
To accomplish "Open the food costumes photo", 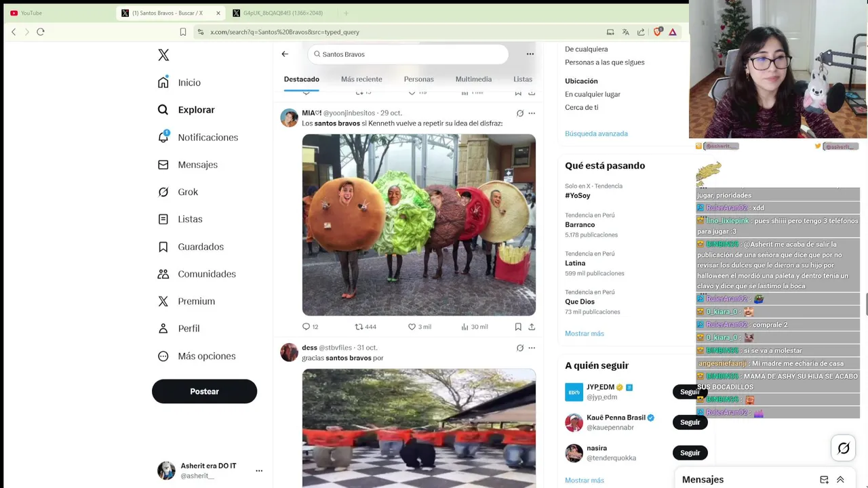I will (418, 224).
